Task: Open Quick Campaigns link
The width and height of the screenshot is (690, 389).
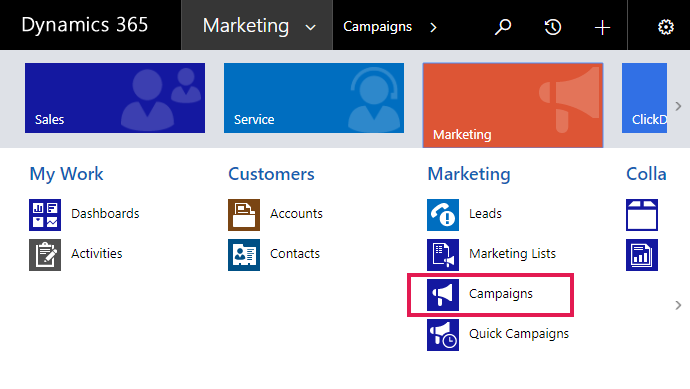Action: (519, 334)
